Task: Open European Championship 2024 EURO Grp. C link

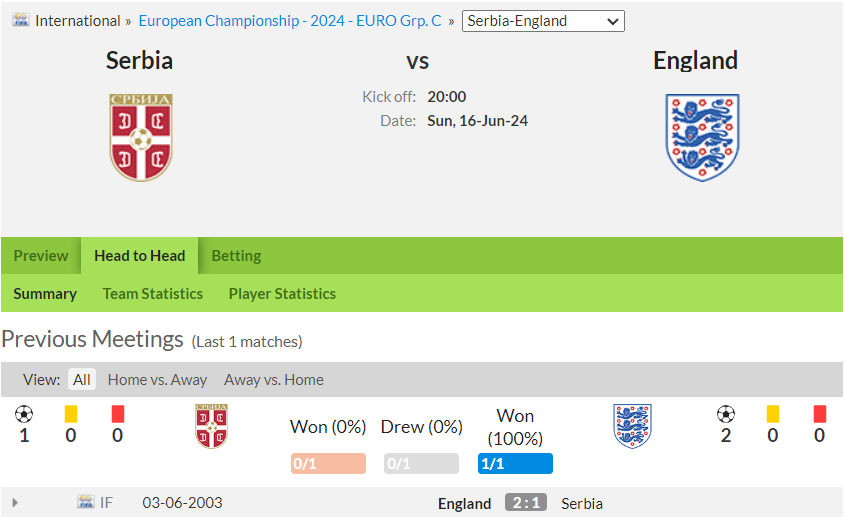Action: click(x=290, y=20)
